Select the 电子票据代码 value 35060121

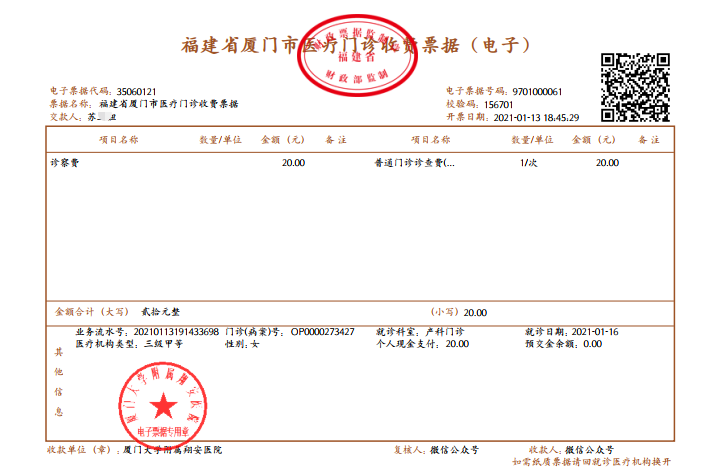tap(138, 91)
